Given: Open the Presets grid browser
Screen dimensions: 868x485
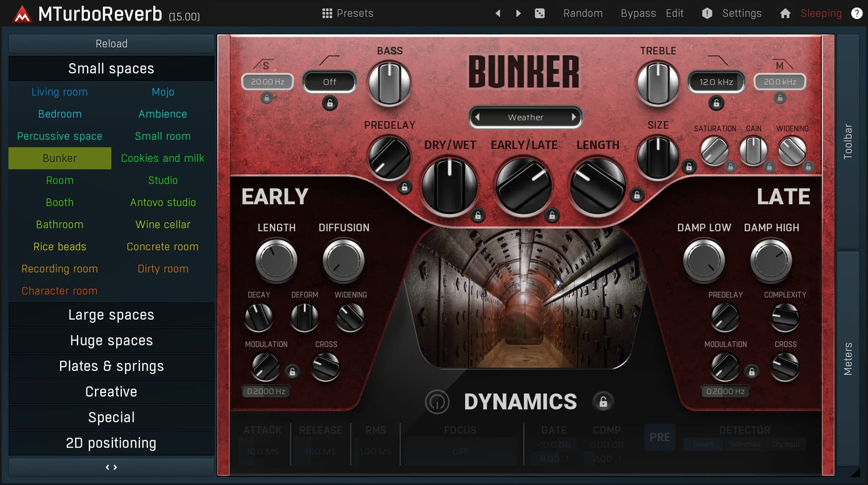Looking at the screenshot, I should click(347, 13).
